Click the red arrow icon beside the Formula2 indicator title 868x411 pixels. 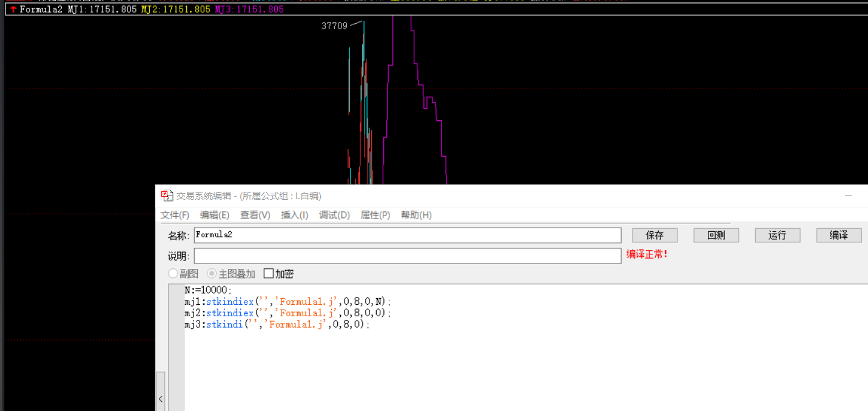click(13, 10)
